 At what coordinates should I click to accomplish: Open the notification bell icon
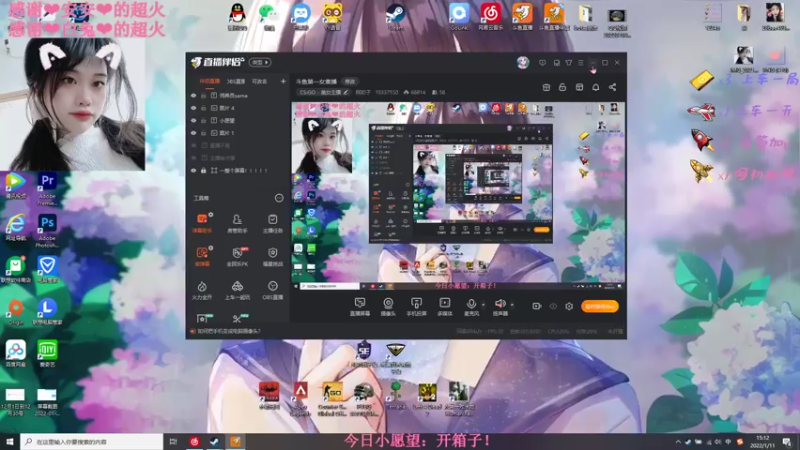click(595, 87)
